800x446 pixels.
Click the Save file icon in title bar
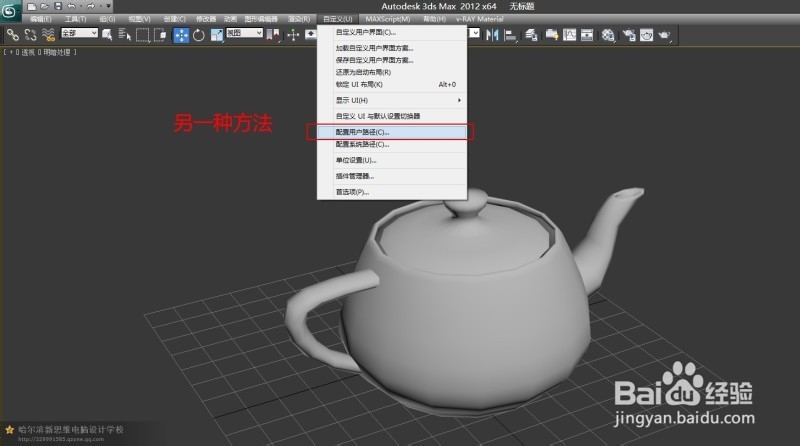[57, 6]
